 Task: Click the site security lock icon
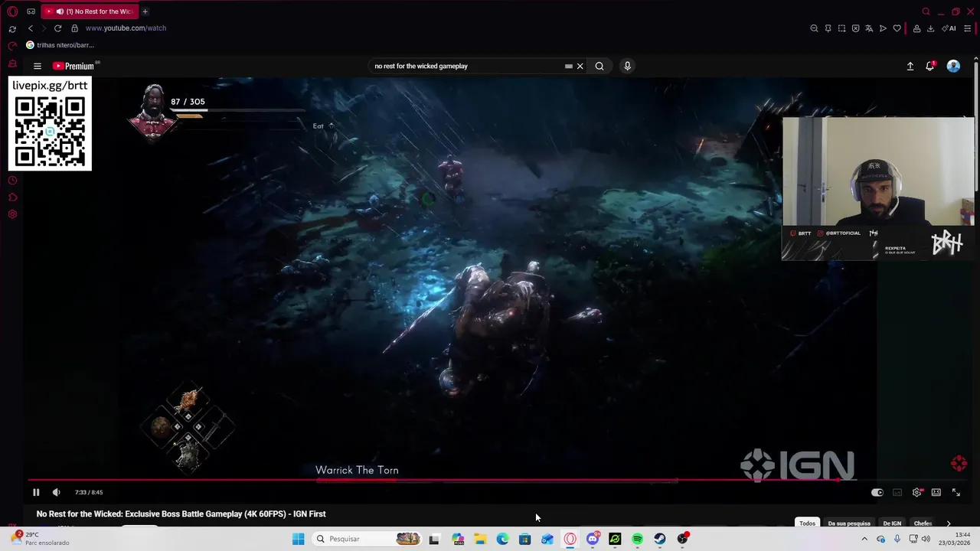[x=74, y=28]
